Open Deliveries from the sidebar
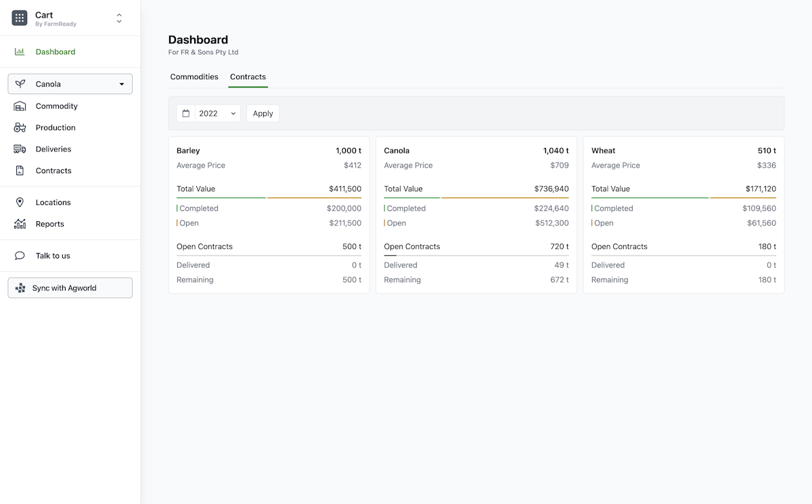Viewport: 812px width, 504px height. tap(53, 149)
